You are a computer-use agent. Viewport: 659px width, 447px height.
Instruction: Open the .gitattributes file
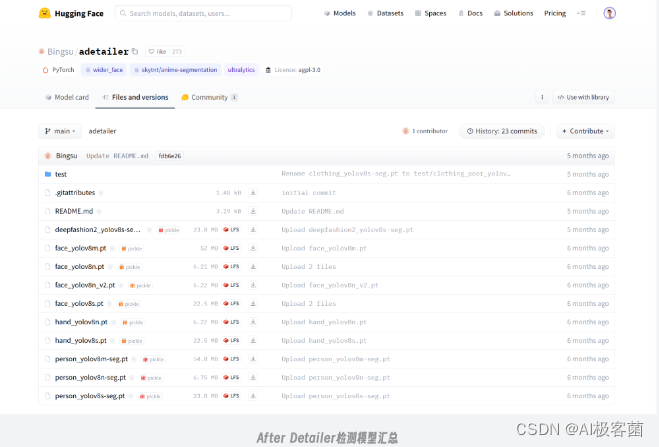(x=75, y=193)
